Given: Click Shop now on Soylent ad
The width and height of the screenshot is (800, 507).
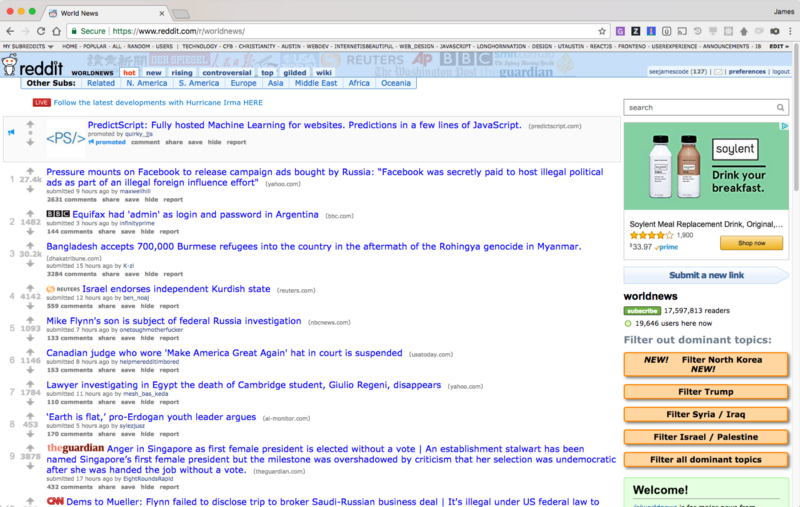Looking at the screenshot, I should pos(751,243).
